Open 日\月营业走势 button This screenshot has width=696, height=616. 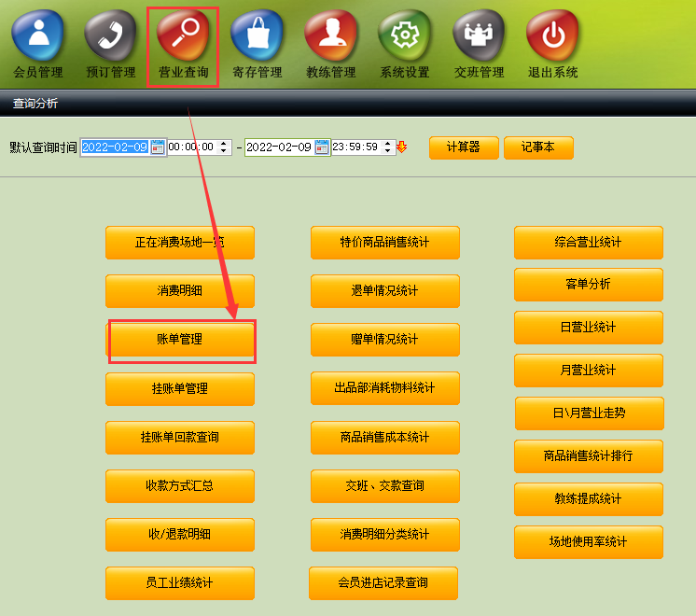point(590,413)
